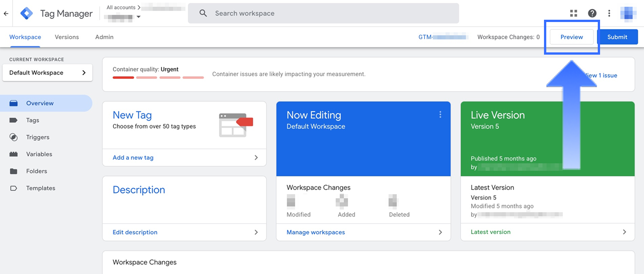Open the Help icon
The image size is (644, 274).
coord(592,13)
